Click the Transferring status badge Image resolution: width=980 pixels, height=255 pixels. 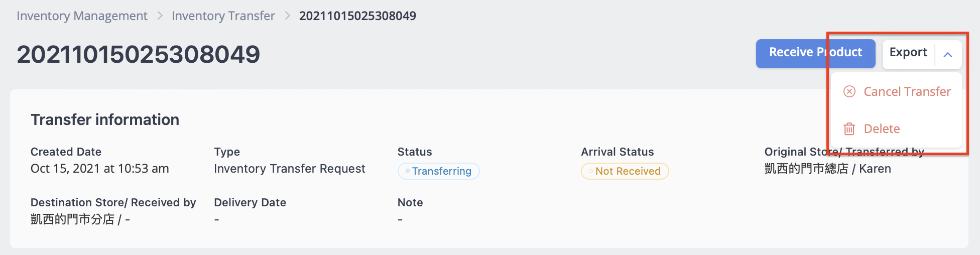point(439,171)
